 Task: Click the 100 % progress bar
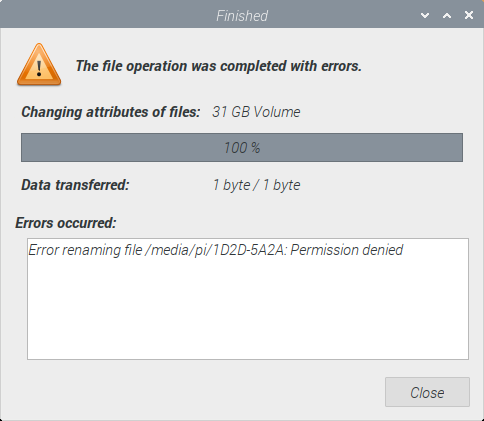(x=242, y=147)
